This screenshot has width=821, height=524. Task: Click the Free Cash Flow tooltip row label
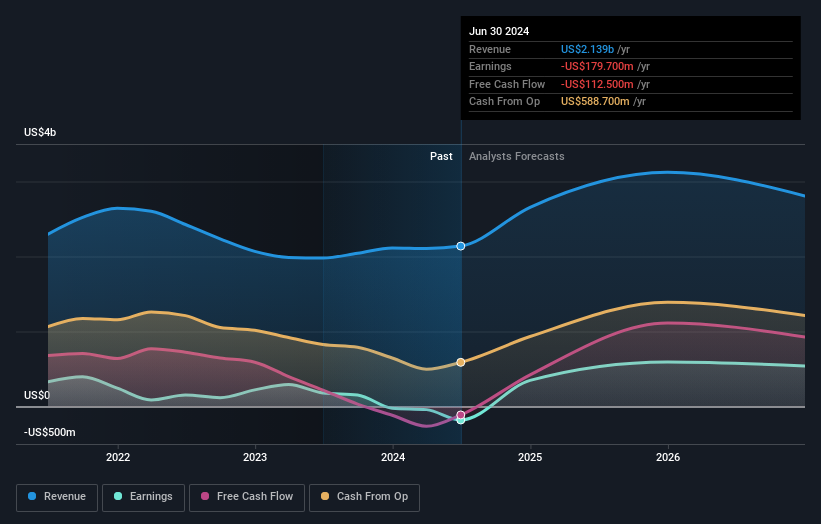point(507,84)
